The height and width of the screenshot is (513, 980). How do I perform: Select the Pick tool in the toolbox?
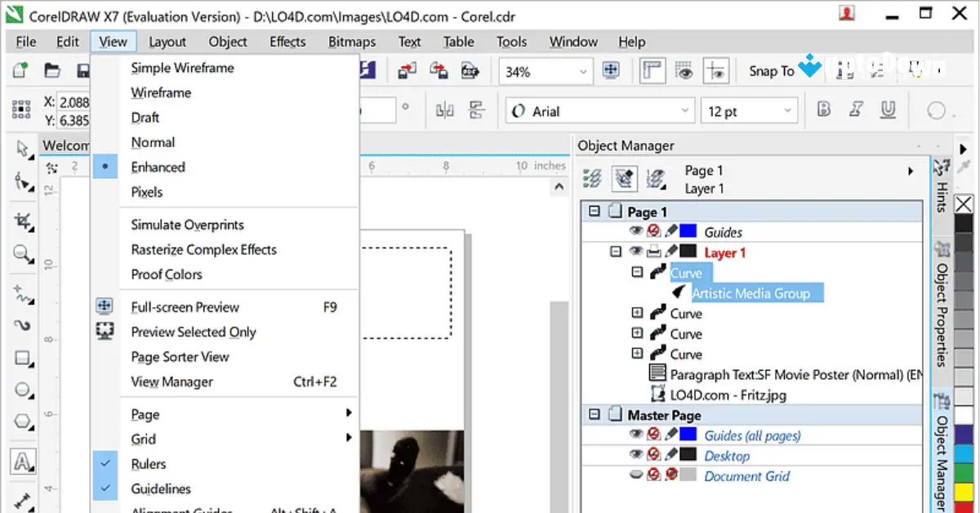point(23,149)
